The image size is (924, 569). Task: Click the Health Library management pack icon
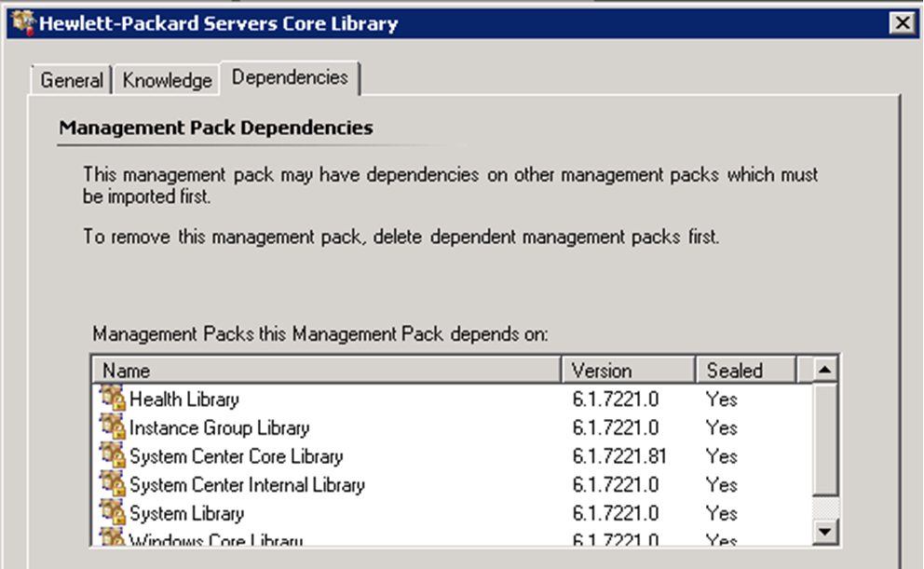(x=113, y=399)
